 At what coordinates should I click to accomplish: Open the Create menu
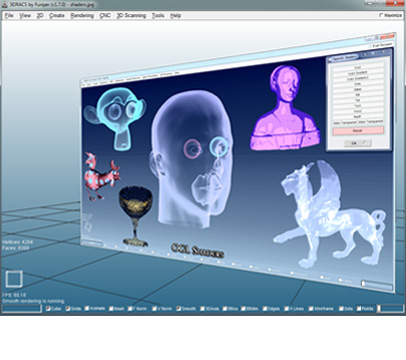pyautogui.click(x=57, y=15)
